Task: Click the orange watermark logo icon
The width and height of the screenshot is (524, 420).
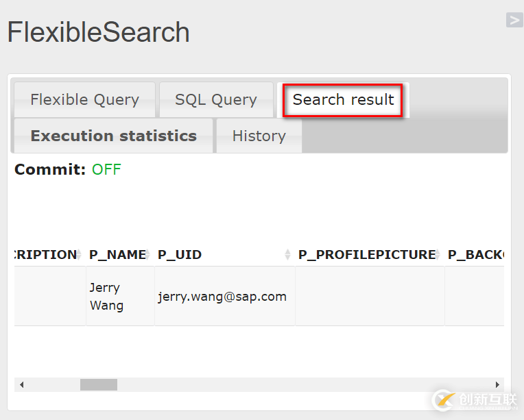Action: (443, 399)
